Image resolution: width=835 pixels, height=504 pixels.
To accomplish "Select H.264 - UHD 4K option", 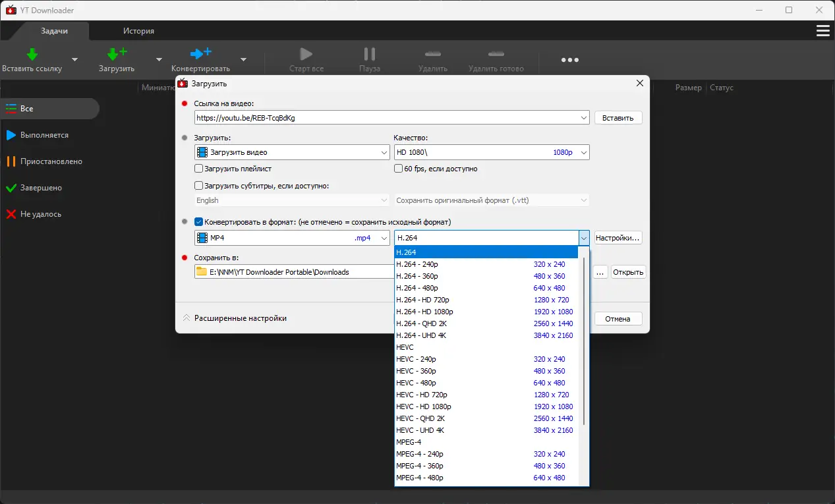I will pyautogui.click(x=486, y=335).
